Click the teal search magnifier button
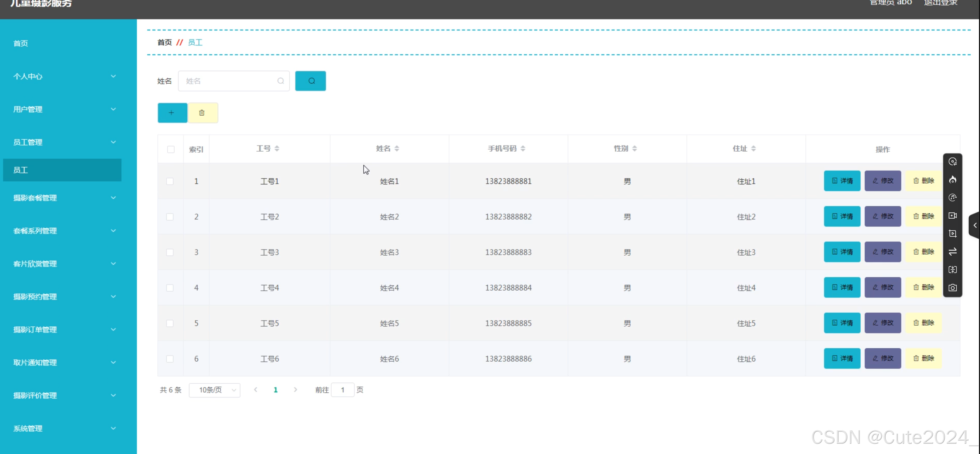The width and height of the screenshot is (980, 454). (x=311, y=81)
